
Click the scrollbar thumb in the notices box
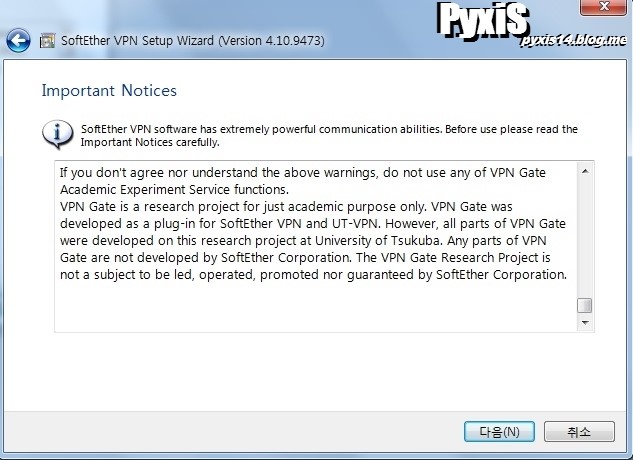(585, 305)
